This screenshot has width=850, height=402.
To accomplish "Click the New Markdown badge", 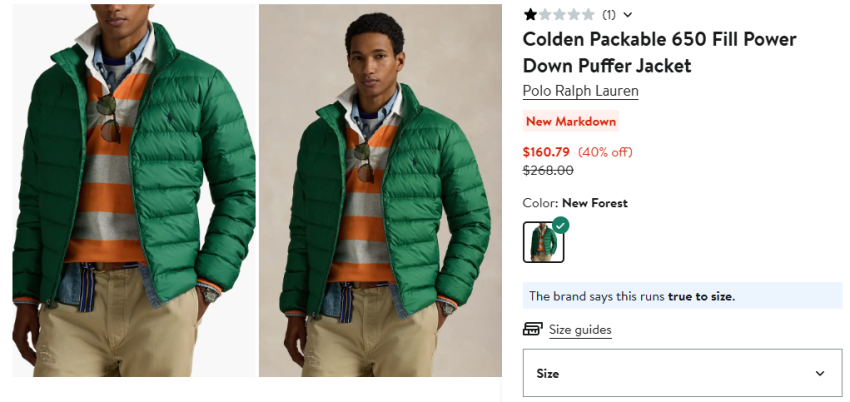I will [571, 122].
